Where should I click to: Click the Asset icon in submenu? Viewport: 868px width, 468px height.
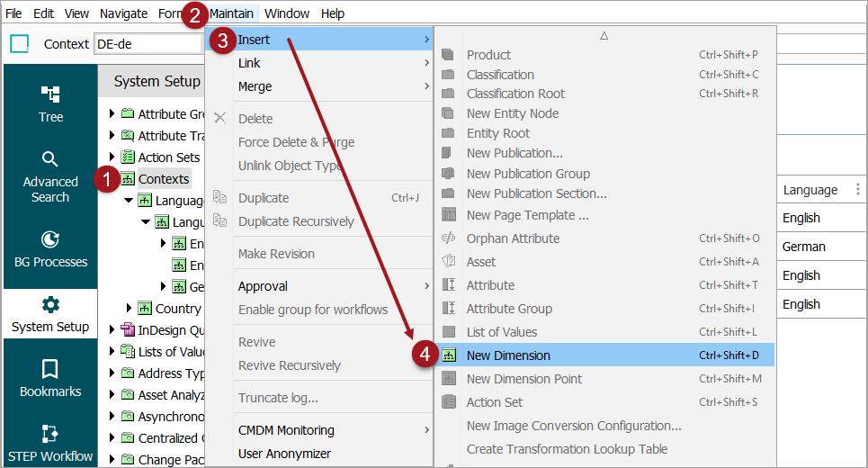449,261
